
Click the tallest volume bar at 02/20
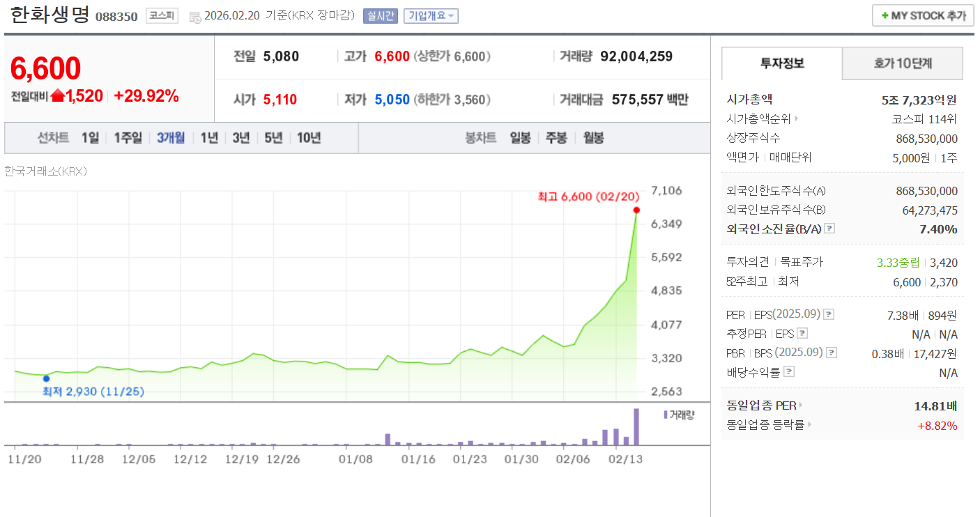point(636,426)
